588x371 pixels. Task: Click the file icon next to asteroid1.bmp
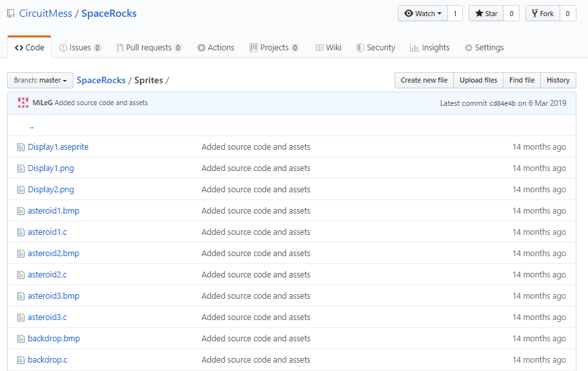click(x=21, y=211)
